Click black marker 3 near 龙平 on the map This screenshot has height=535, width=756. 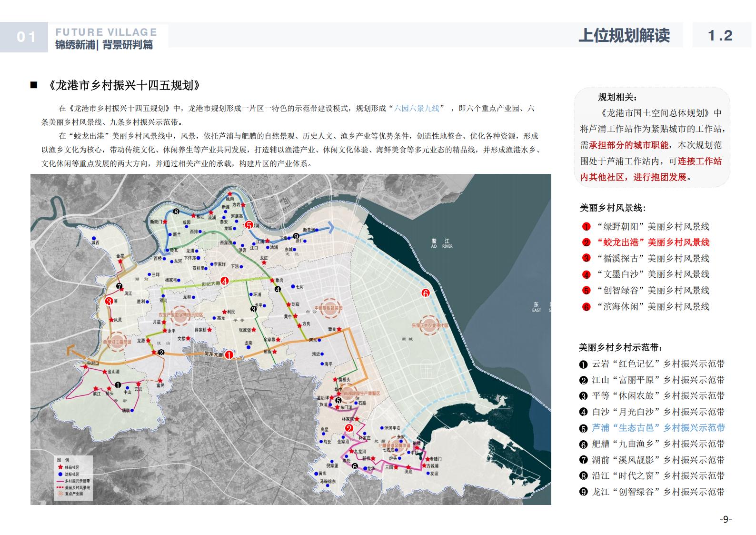point(254,309)
